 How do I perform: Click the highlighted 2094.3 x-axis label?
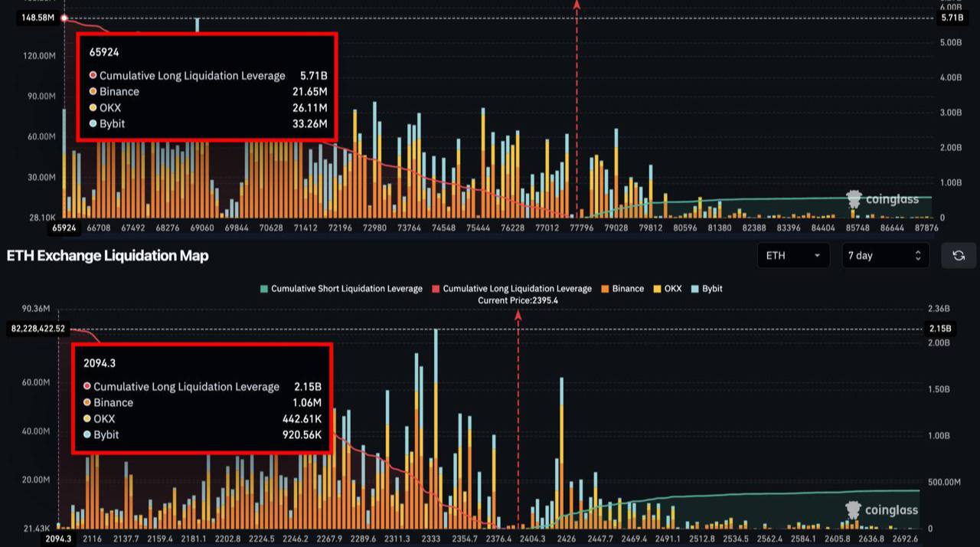click(58, 539)
